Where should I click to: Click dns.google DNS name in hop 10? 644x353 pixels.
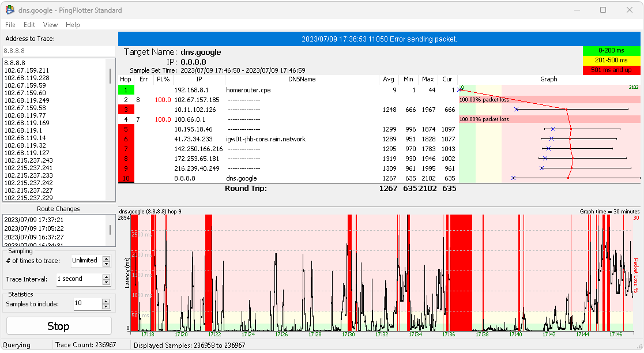(x=242, y=178)
